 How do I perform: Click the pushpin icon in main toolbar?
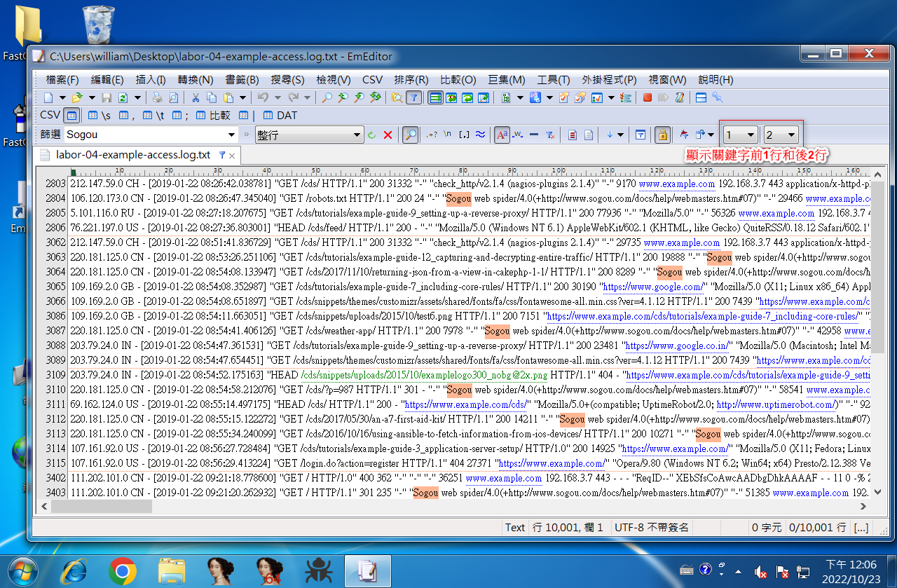pyautogui.click(x=718, y=98)
